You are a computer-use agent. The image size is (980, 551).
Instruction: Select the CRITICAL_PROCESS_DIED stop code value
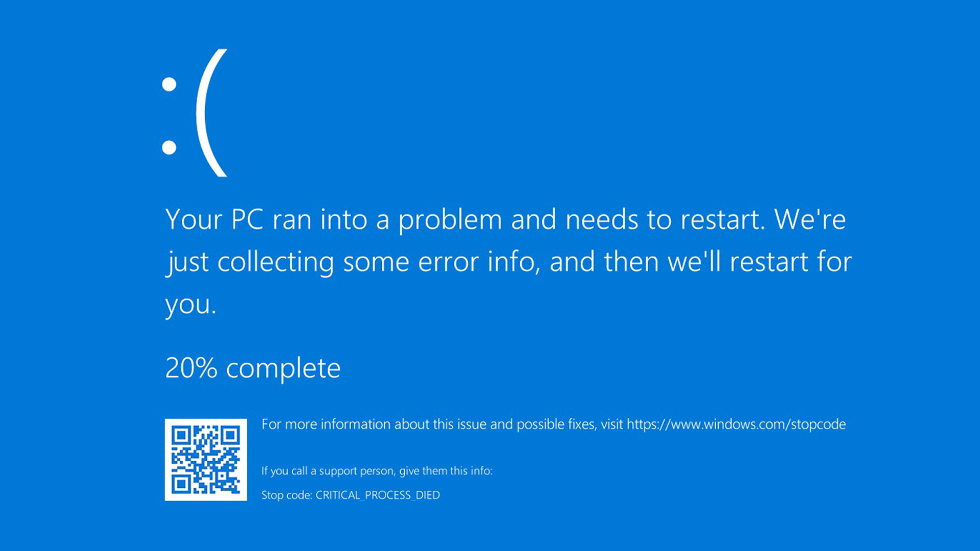click(378, 495)
